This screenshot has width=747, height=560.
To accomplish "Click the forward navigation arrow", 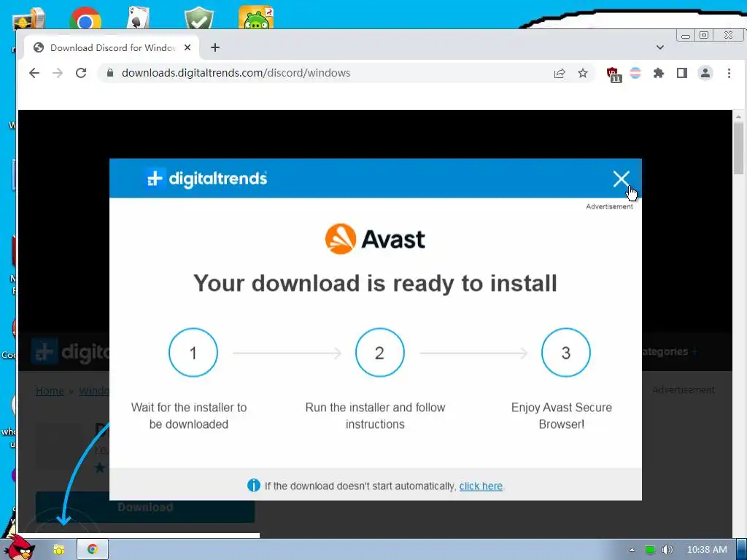I will (58, 73).
